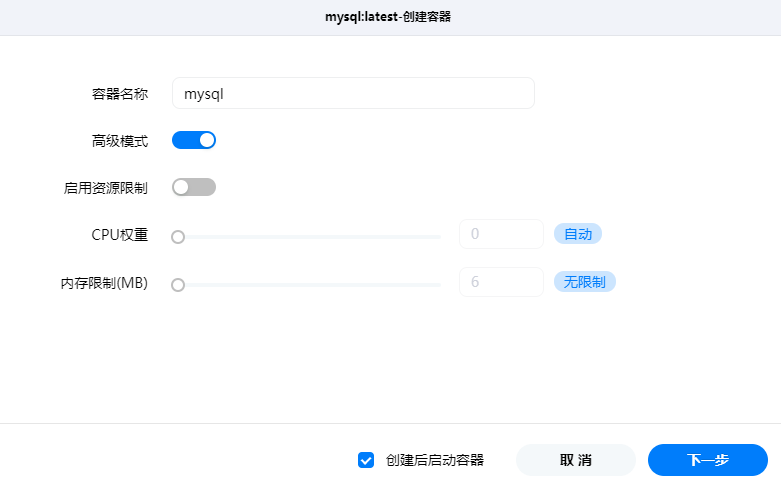This screenshot has width=781, height=492.
Task: Enable the 启用资源限制 toggle switch
Action: pyautogui.click(x=194, y=187)
